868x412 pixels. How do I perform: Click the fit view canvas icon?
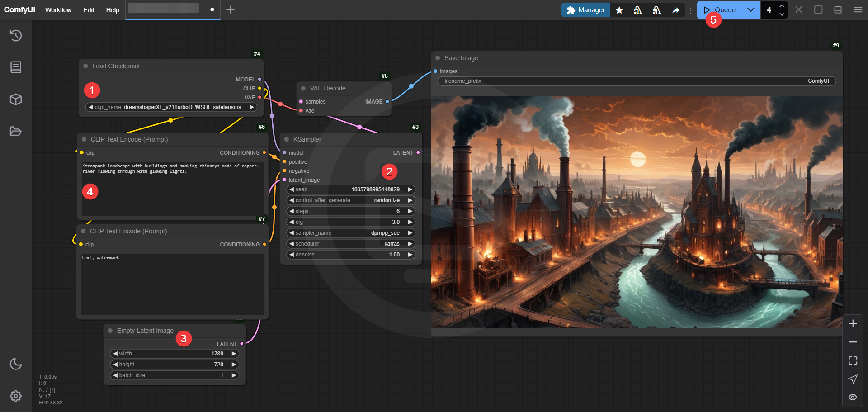(x=853, y=360)
